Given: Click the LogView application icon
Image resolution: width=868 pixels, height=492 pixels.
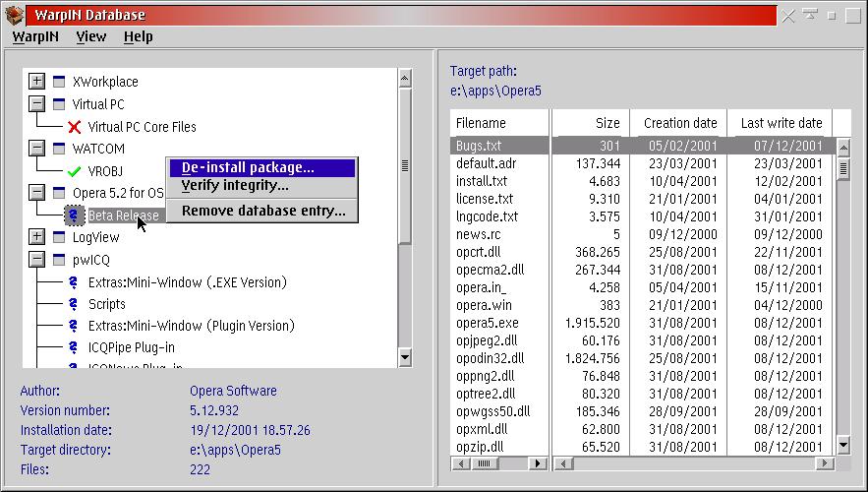Looking at the screenshot, I should point(59,237).
